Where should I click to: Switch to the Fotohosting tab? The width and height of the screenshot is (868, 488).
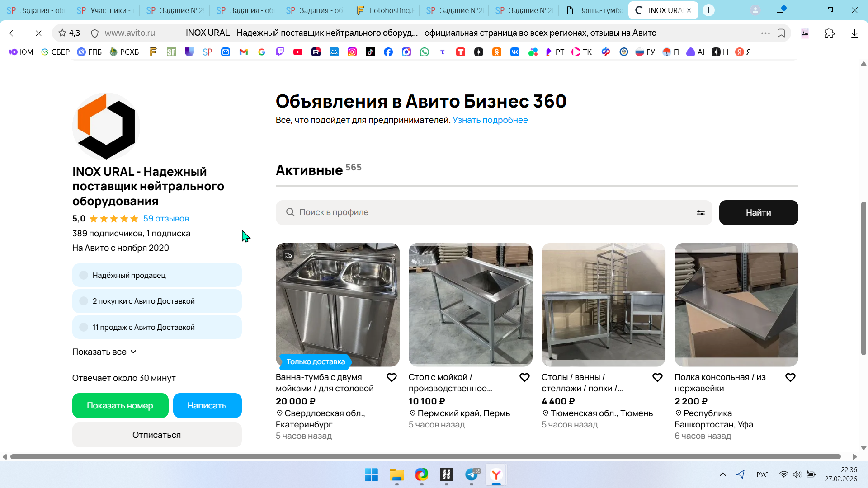tap(385, 10)
